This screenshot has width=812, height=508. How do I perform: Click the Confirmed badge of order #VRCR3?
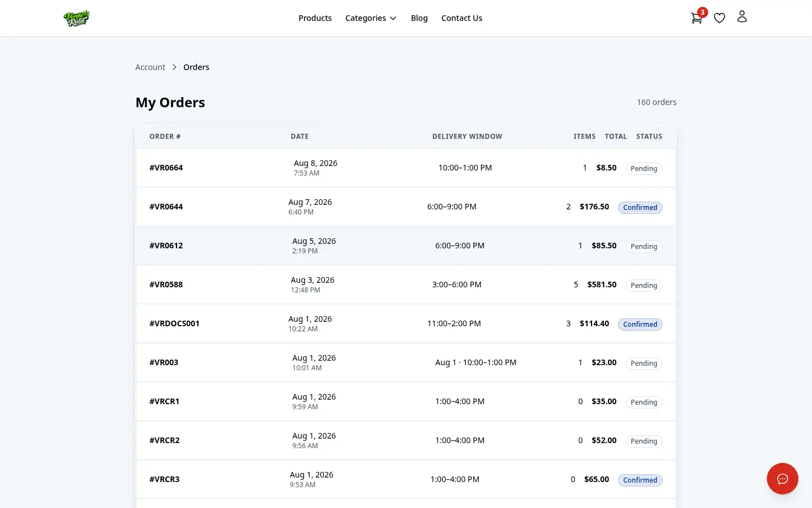click(640, 480)
